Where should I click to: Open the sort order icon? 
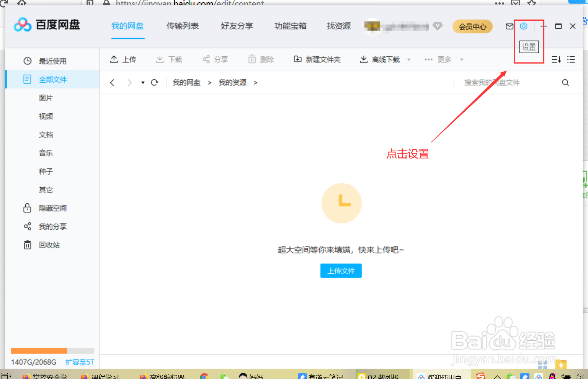(x=556, y=59)
